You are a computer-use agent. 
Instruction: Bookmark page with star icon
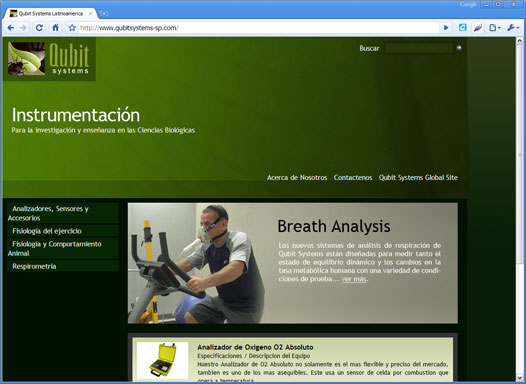pos(72,28)
